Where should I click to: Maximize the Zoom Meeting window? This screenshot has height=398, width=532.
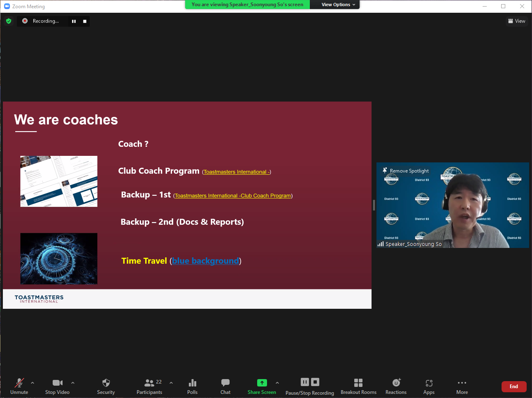(503, 6)
